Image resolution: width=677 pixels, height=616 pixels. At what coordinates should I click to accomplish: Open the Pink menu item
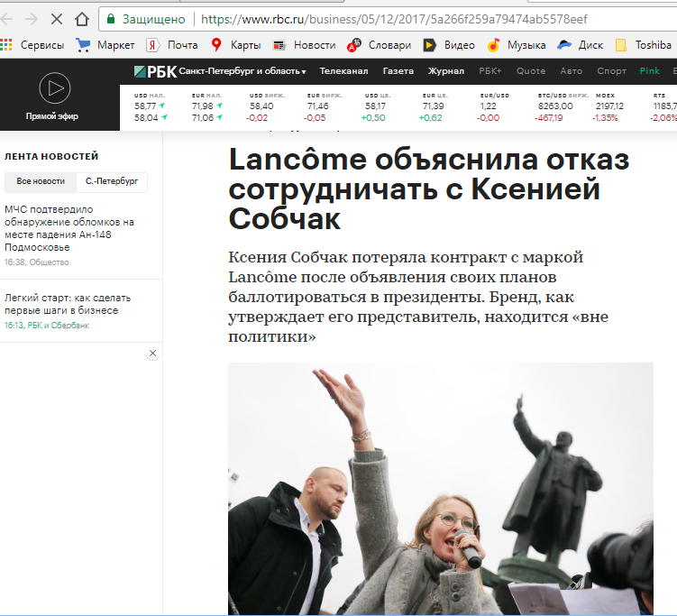click(649, 71)
